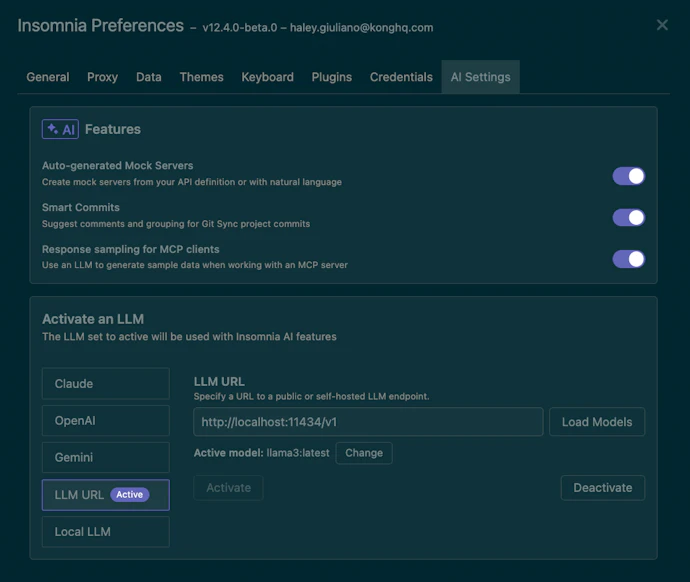Image resolution: width=690 pixels, height=582 pixels.
Task: Open the Credentials tab
Action: coord(401,77)
